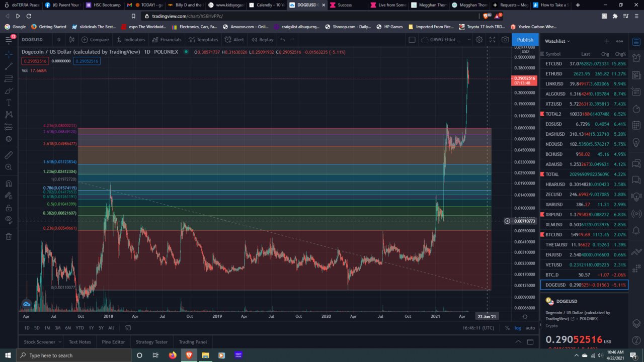644x362 pixels.
Task: Open chart settings gear icon
Action: coord(479,40)
